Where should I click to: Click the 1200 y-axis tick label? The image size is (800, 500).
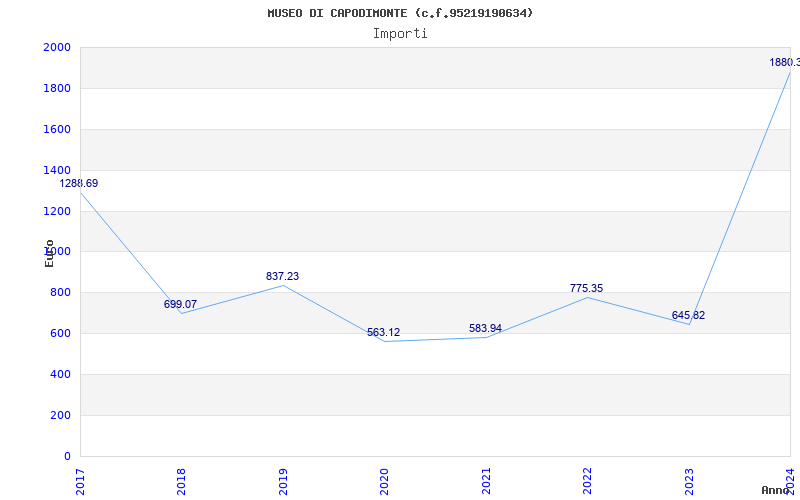57,211
